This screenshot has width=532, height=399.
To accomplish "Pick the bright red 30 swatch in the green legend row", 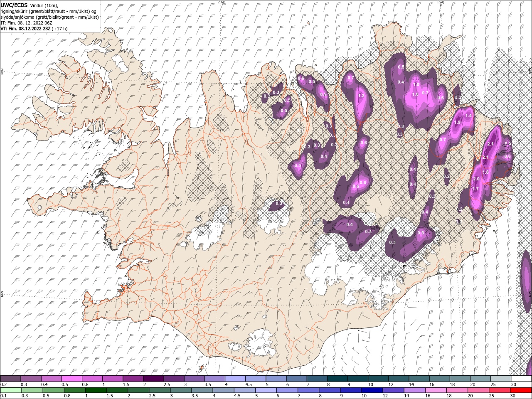I will [521, 390].
